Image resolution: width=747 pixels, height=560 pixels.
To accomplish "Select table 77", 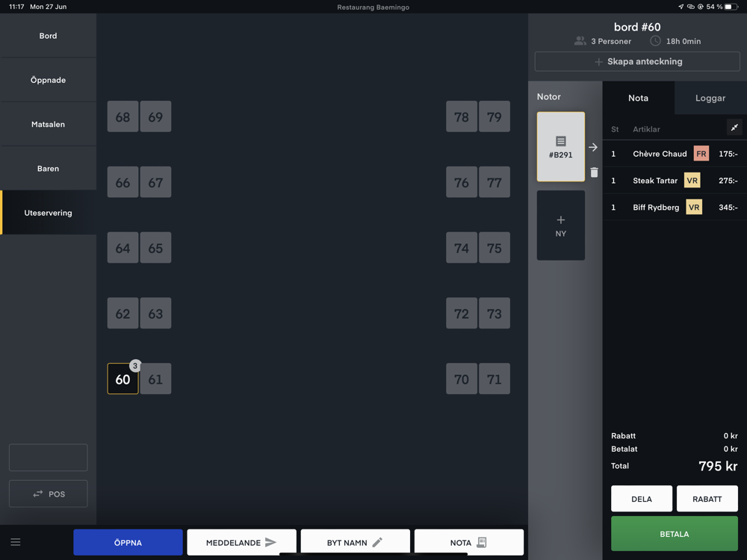I will (x=494, y=182).
